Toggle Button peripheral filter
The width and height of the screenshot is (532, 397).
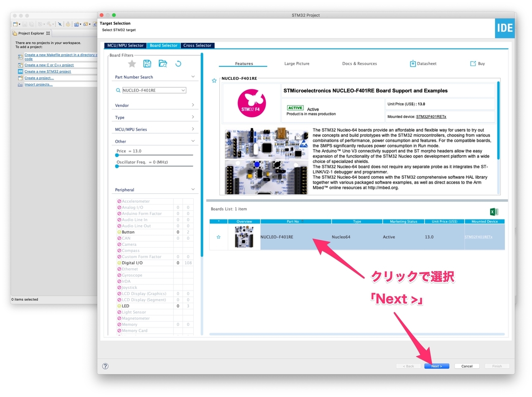coord(119,232)
